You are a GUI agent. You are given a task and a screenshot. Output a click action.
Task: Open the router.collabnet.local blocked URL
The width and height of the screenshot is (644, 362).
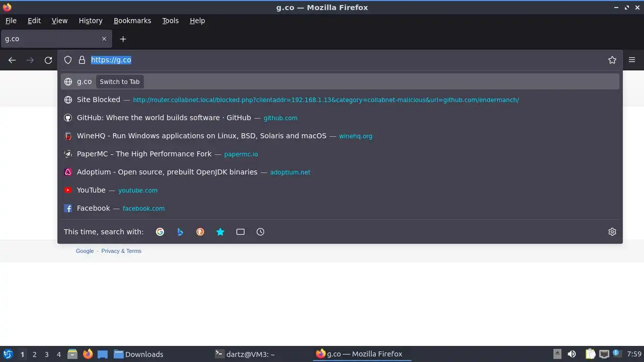326,100
